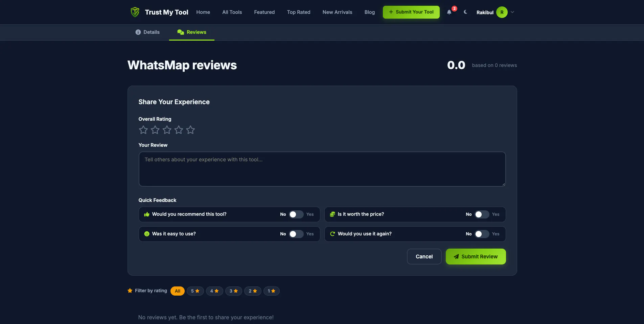This screenshot has height=324, width=644.
Task: Select the third rating star
Action: click(167, 130)
